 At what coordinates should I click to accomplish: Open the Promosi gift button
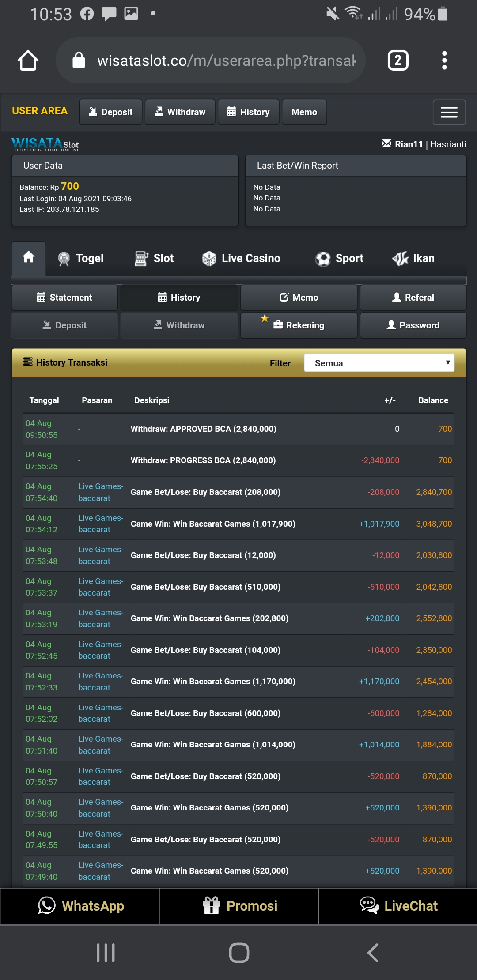click(x=239, y=906)
